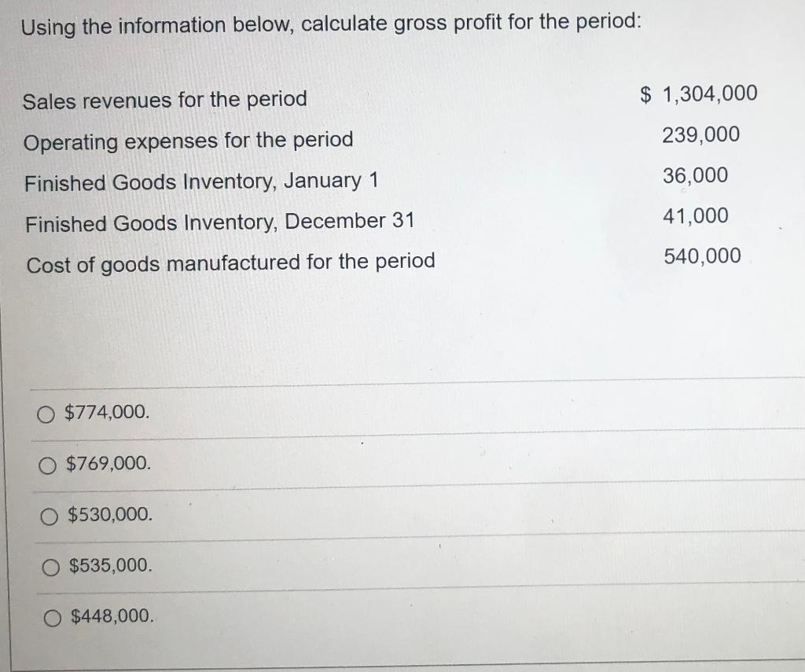Click the Finished Goods Inventory January 1 row
The height and width of the screenshot is (672, 805).
(202, 182)
